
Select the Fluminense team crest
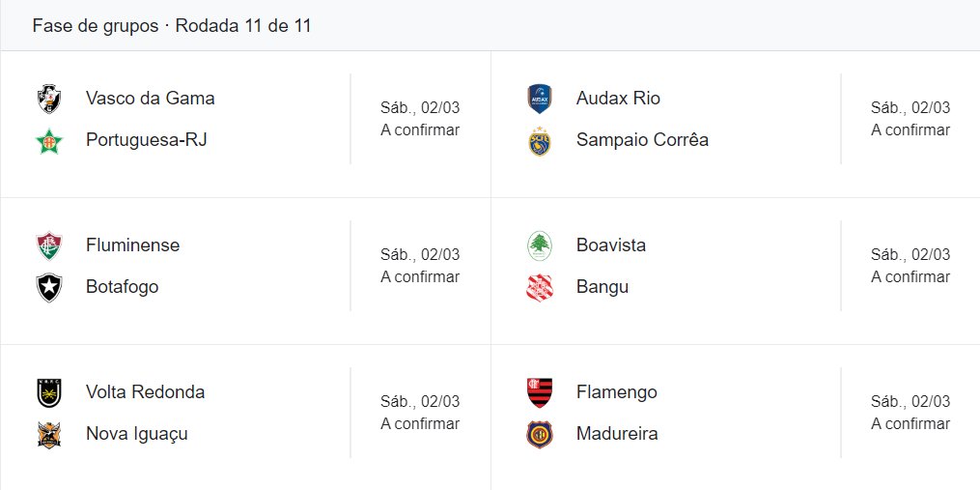click(49, 245)
